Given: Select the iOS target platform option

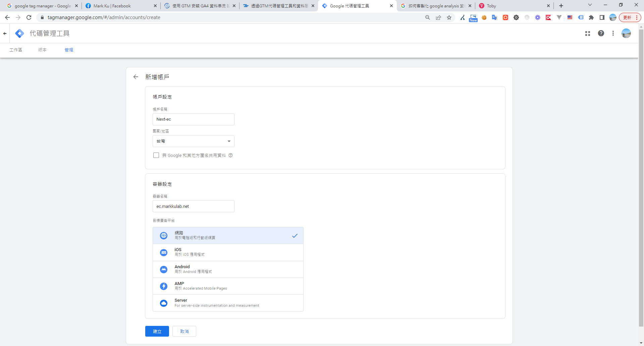Looking at the screenshot, I should coord(228,252).
